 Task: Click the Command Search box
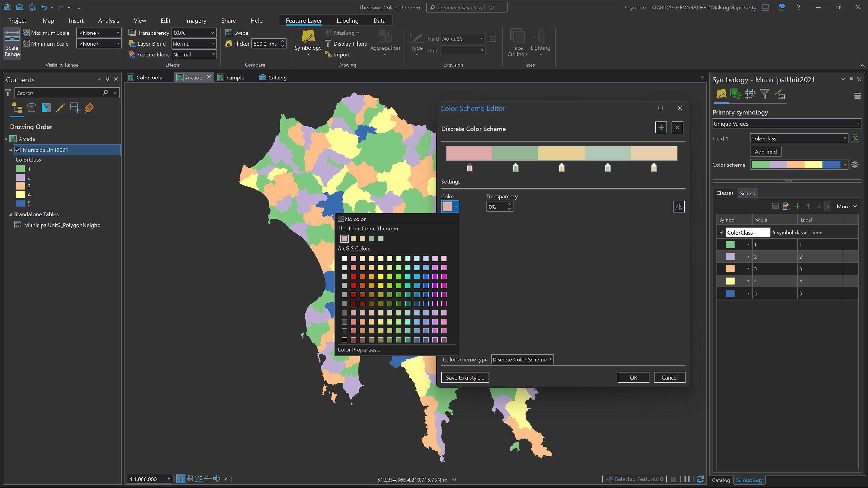point(467,7)
